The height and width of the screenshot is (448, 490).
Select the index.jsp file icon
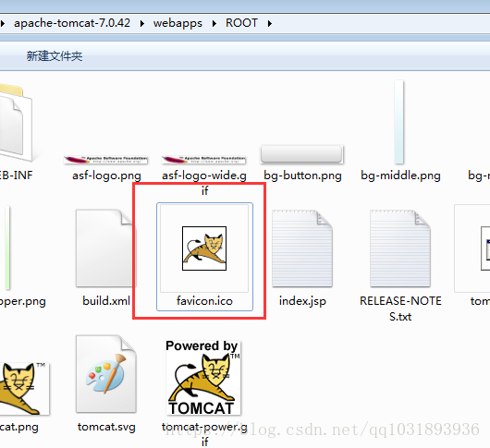[302, 248]
